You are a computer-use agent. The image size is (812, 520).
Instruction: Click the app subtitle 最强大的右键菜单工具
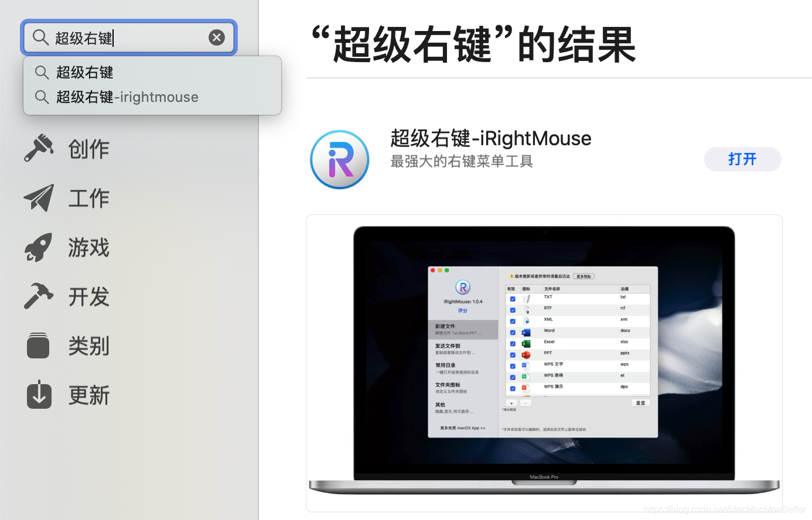point(462,162)
